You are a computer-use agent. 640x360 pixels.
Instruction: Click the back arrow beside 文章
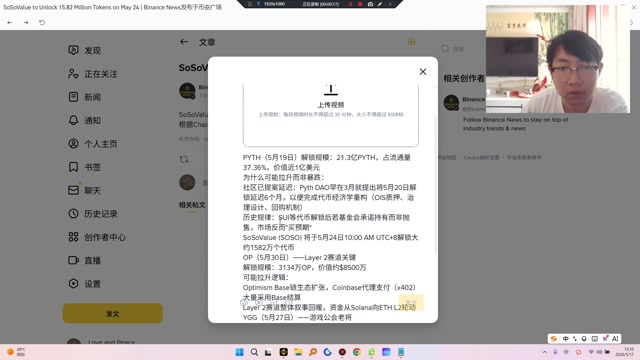(x=184, y=42)
